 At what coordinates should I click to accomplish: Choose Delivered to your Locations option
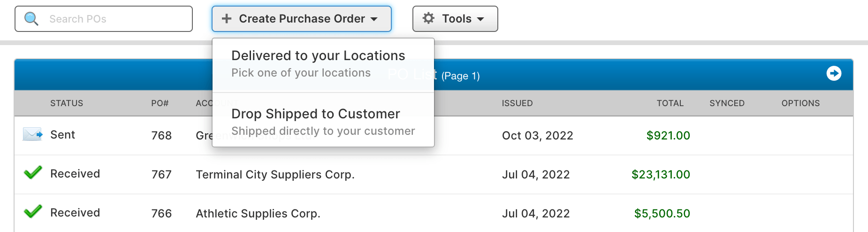[323, 64]
